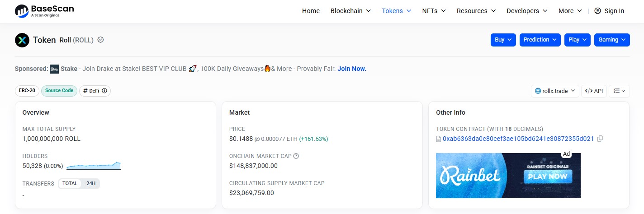
Task: Click the holders trend sparkline chart
Action: (94, 166)
